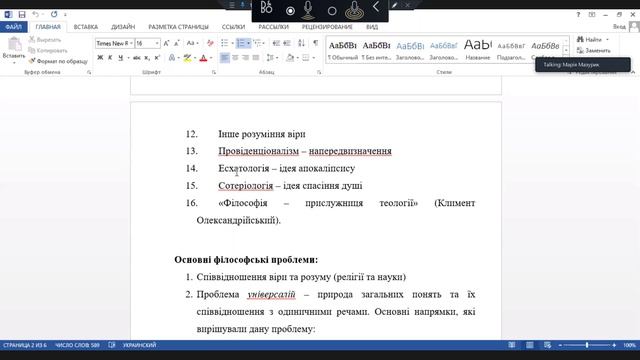Image resolution: width=640 pixels, height=360 pixels.
Task: Center the paragraph text
Action: coord(235,58)
